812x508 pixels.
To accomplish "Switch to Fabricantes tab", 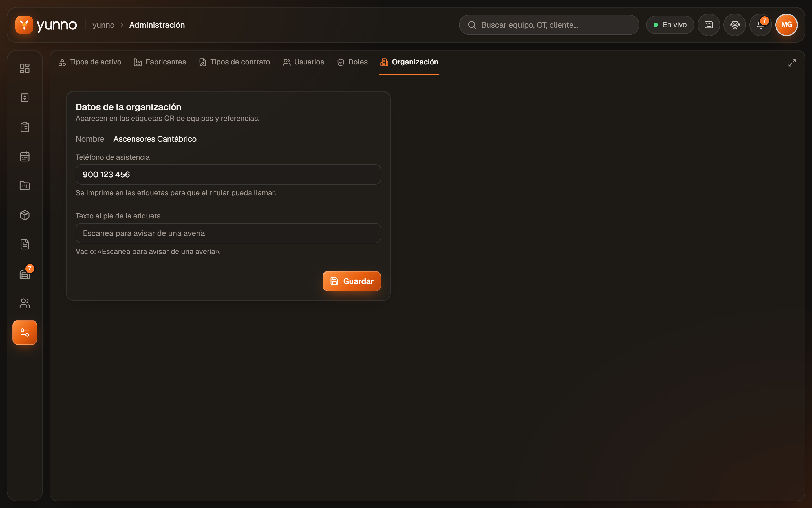I will [x=160, y=62].
